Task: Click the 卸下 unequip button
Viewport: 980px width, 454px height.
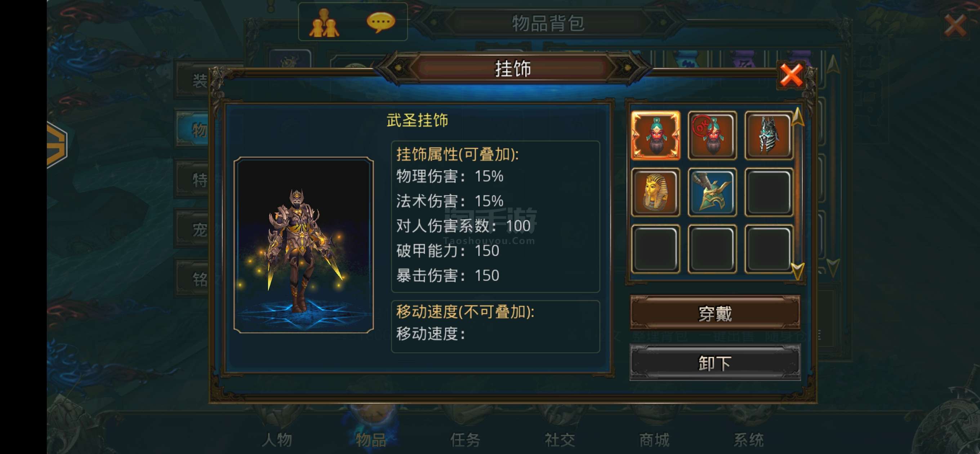Action: pos(715,363)
